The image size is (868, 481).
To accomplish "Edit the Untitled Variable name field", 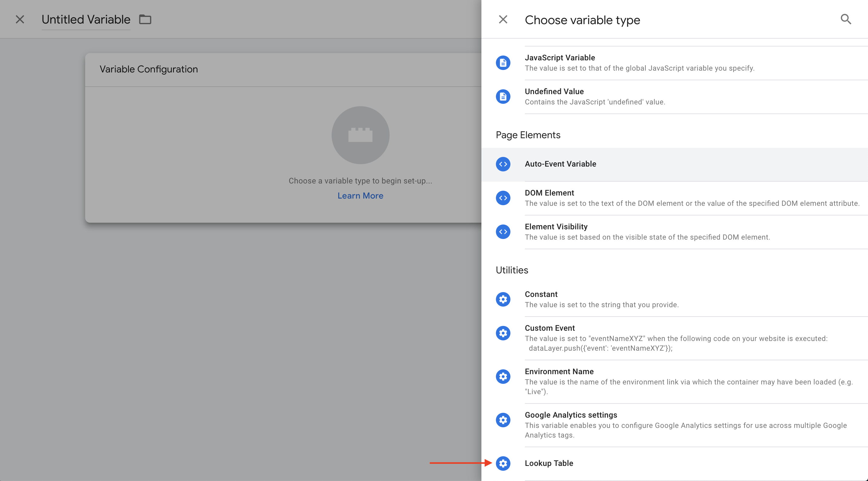I will 86,20.
